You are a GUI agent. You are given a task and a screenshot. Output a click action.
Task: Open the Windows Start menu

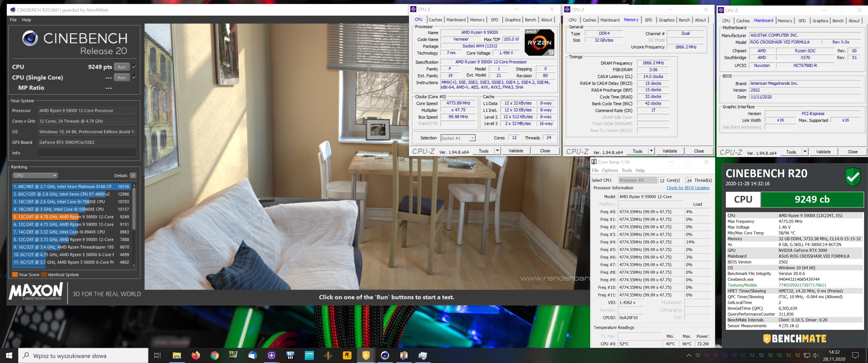[x=9, y=355]
